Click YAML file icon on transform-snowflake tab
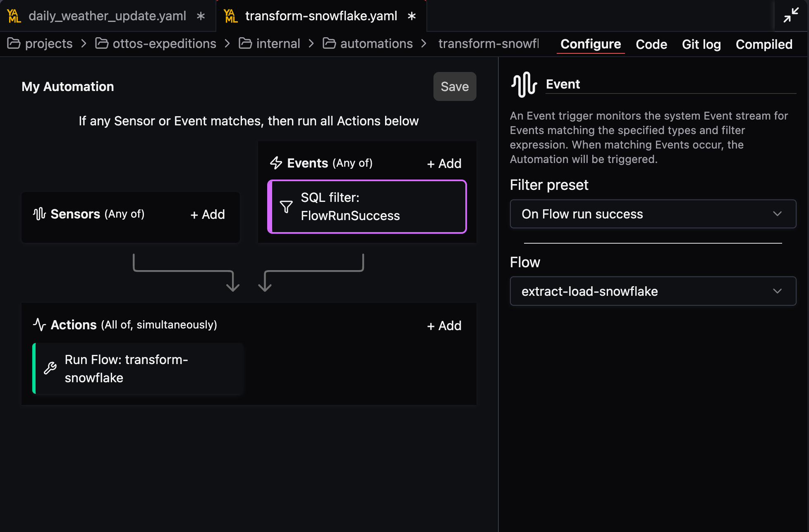 [x=230, y=16]
